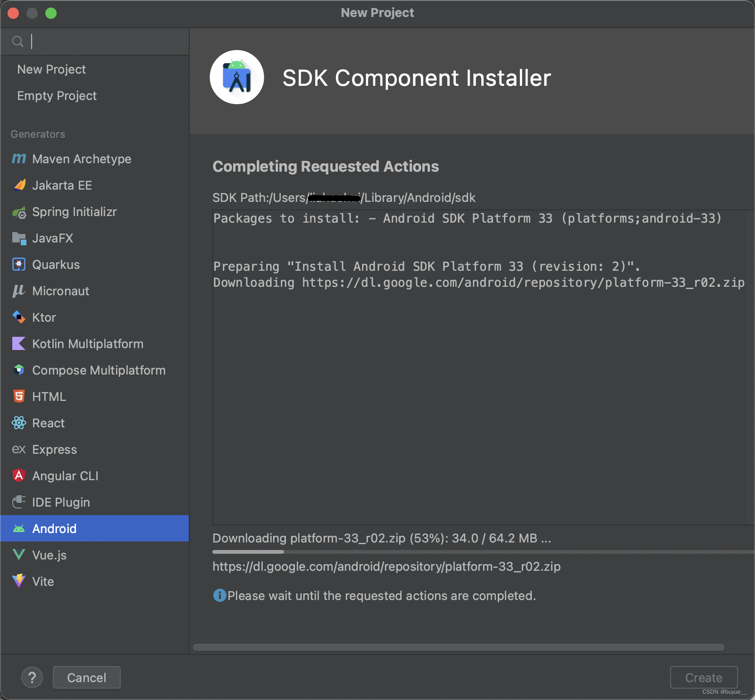The width and height of the screenshot is (755, 700).
Task: Select the Quarkus label
Action: coord(56,265)
